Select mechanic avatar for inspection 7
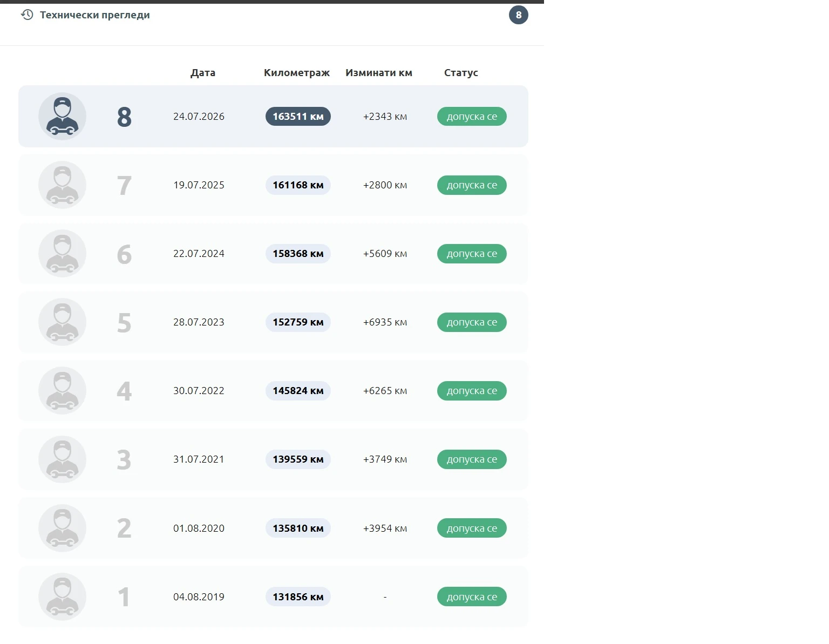Image resolution: width=829 pixels, height=644 pixels. point(62,185)
